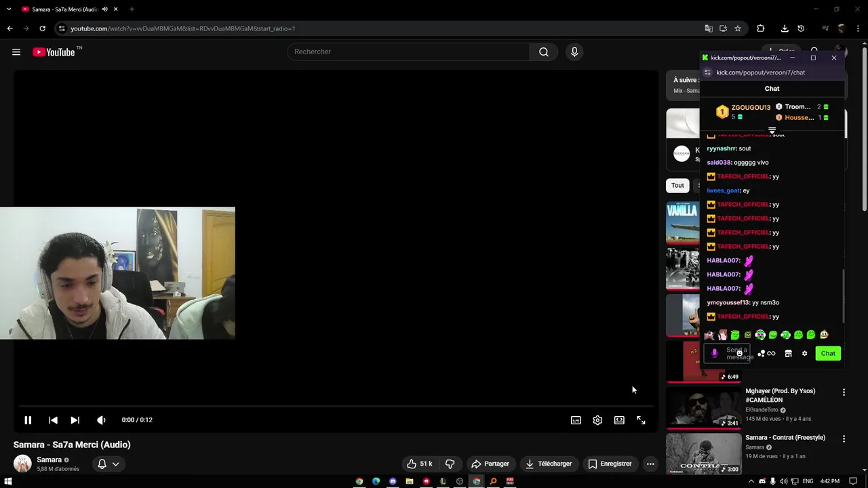868x488 pixels.
Task: Open Mghayer (Prod. By Ysos) video
Action: [x=780, y=396]
